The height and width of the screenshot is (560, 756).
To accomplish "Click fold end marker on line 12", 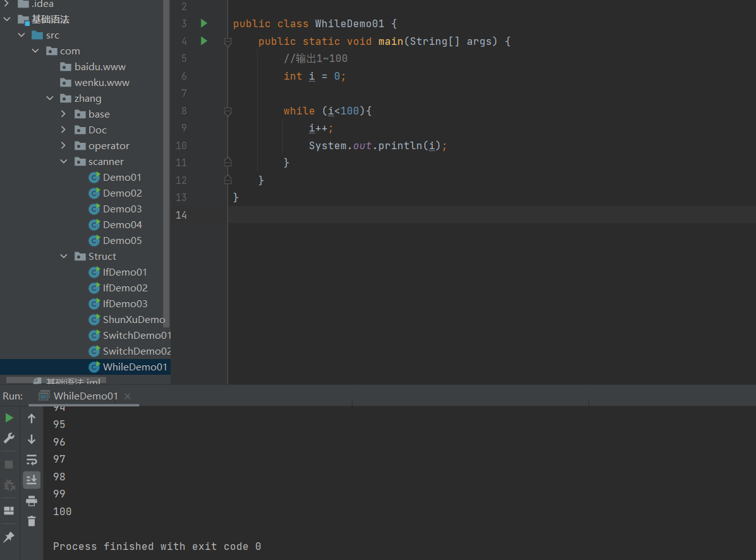I will (x=228, y=180).
